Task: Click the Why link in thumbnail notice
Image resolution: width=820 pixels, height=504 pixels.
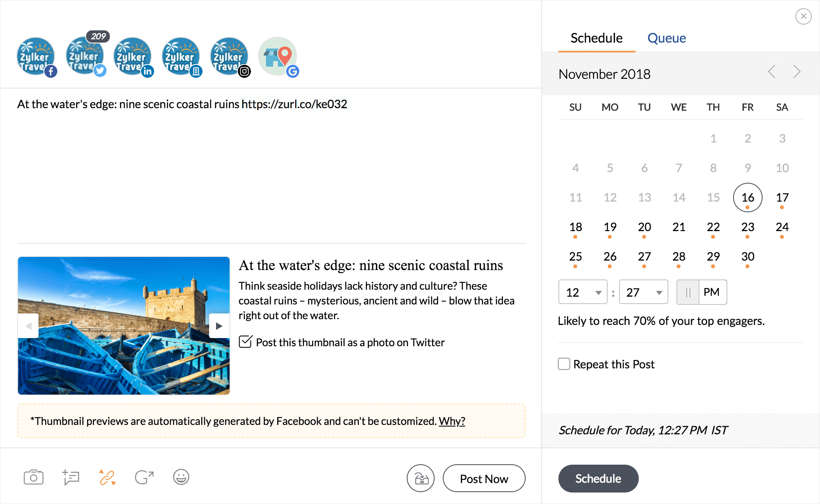Action: pyautogui.click(x=452, y=420)
